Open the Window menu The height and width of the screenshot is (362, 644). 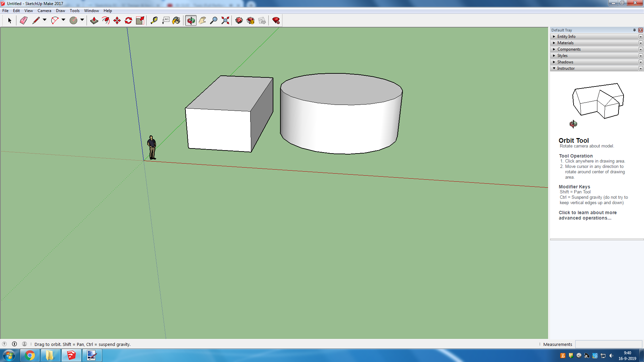coord(91,11)
